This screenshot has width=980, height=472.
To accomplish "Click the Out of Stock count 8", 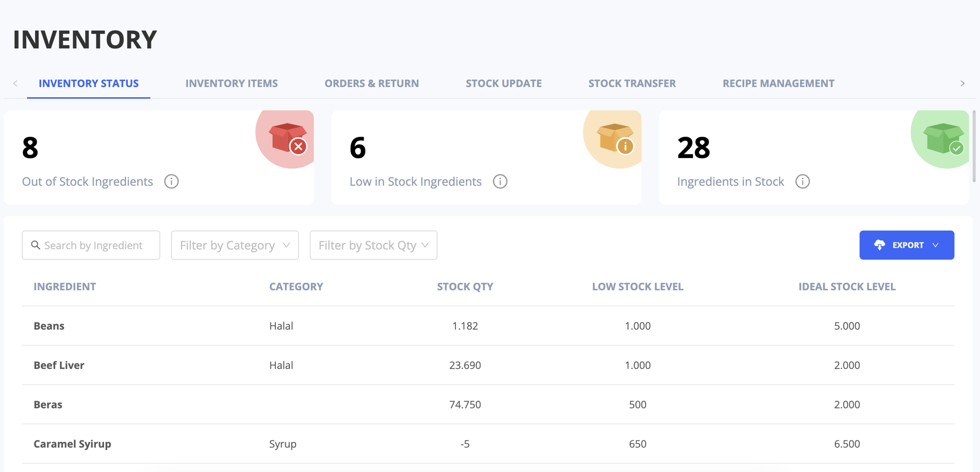I will (x=30, y=148).
